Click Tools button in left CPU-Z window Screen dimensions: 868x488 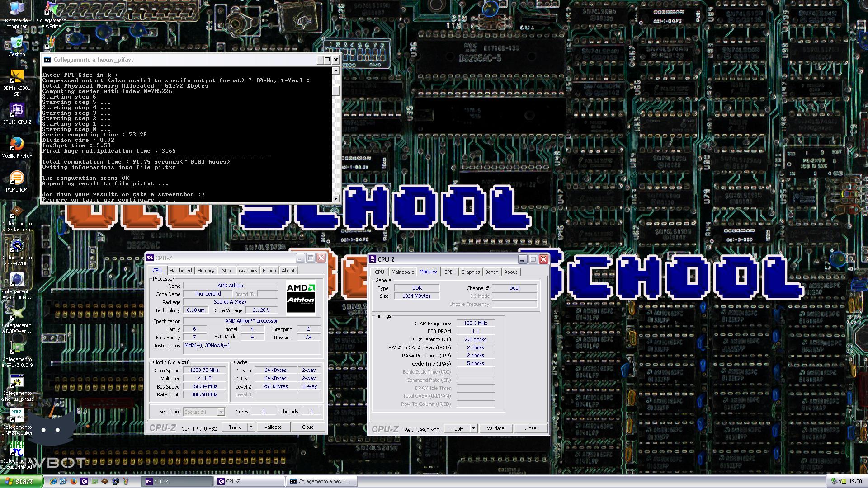coord(235,427)
